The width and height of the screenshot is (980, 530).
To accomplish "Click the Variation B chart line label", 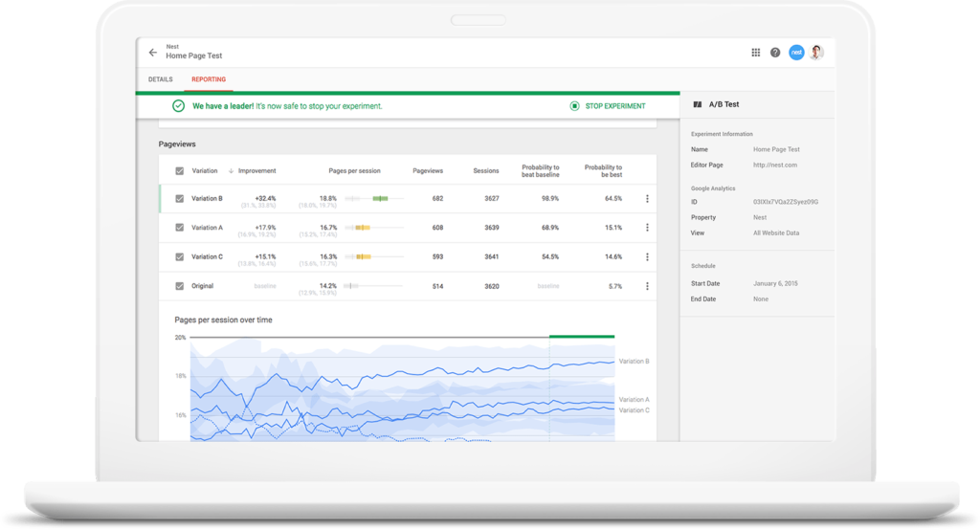I will 634,362.
